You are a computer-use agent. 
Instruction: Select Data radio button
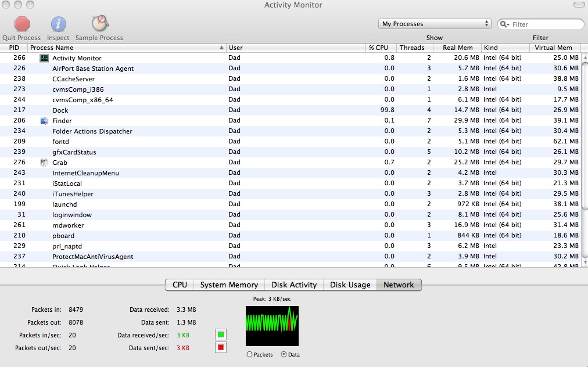tap(284, 354)
